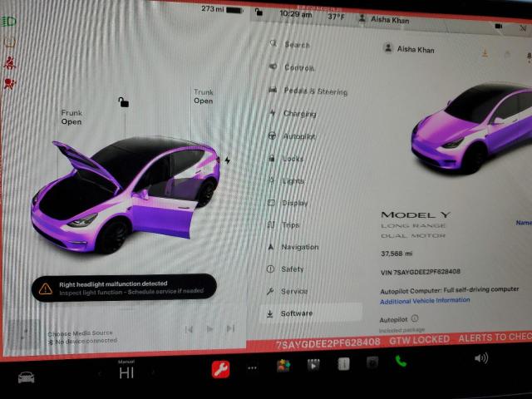
Task: Select the Service menu item
Action: 287,291
